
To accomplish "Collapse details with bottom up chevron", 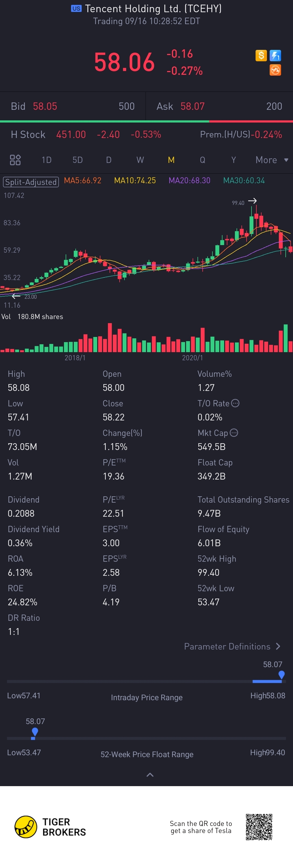I will pos(150,775).
